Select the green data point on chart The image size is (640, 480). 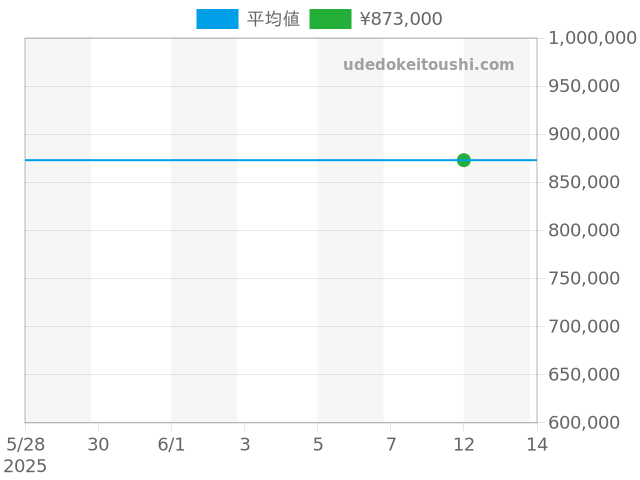tap(463, 160)
